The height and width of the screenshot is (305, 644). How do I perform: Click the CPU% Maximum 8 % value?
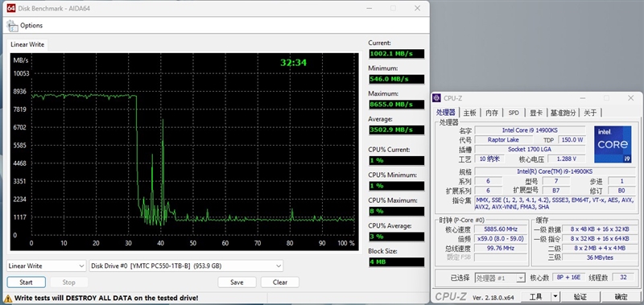coord(396,212)
